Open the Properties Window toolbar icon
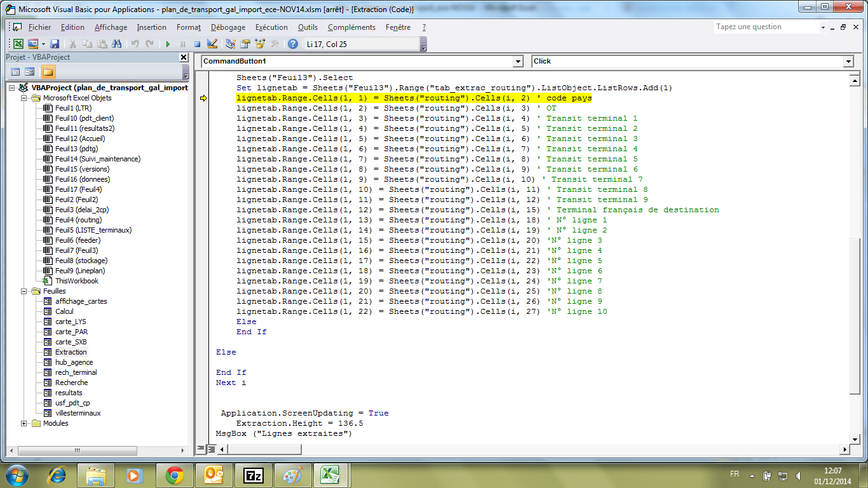The width and height of the screenshot is (868, 488). 245,44
